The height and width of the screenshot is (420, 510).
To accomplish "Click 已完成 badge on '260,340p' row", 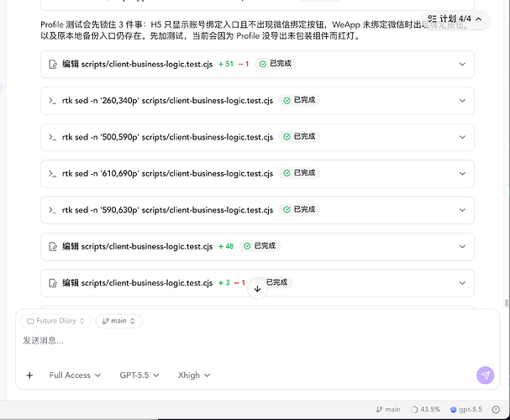I will tap(299, 100).
